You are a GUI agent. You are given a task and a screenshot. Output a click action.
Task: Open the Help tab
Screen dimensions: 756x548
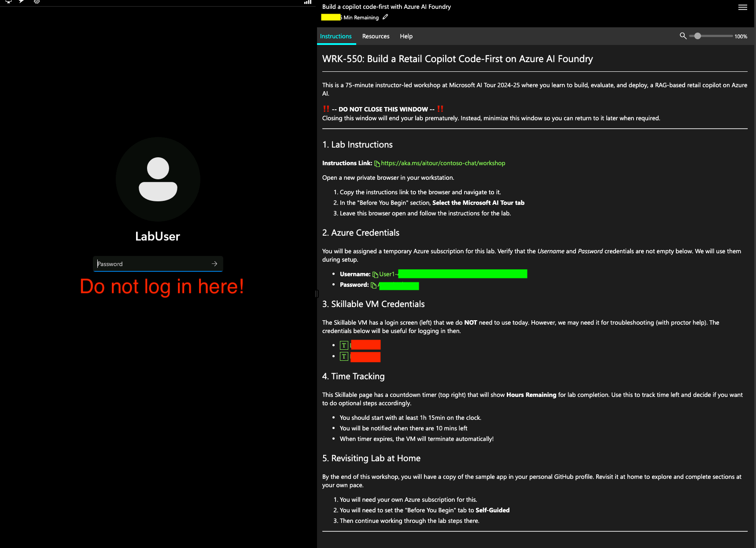coord(406,37)
